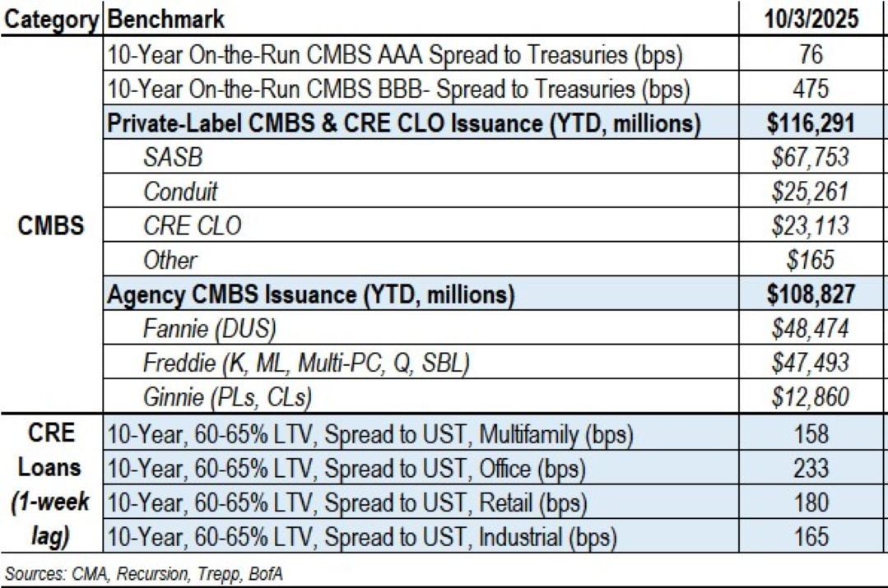Click Private-Label CMBS & CRE CLO Issuance row
The width and height of the screenshot is (888, 588).
404,123
